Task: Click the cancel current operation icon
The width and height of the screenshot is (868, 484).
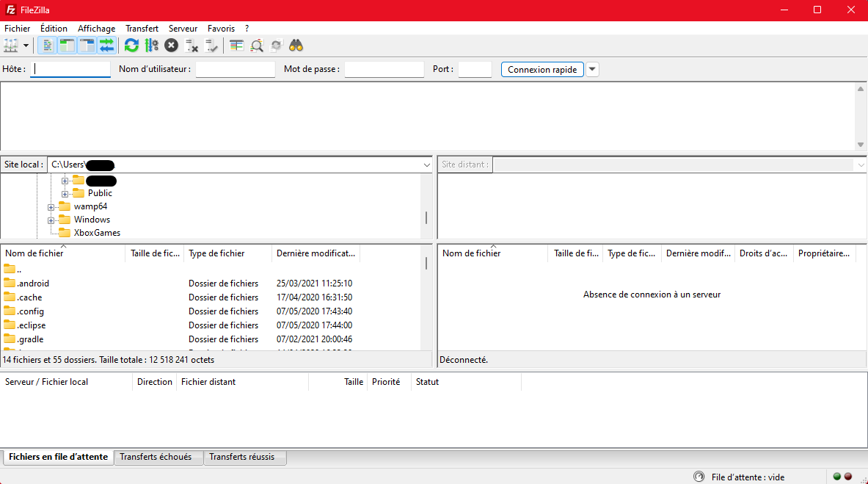Action: coord(171,46)
